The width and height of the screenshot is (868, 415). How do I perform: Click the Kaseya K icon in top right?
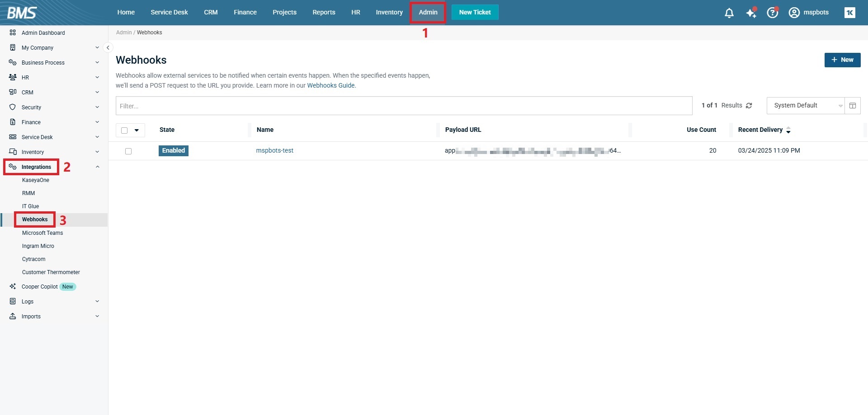(x=849, y=13)
